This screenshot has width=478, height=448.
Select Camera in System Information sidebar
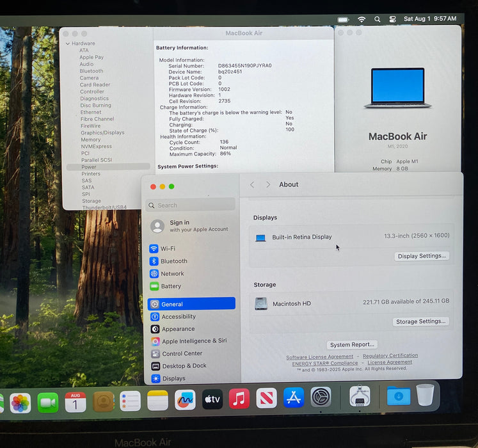[x=89, y=78]
